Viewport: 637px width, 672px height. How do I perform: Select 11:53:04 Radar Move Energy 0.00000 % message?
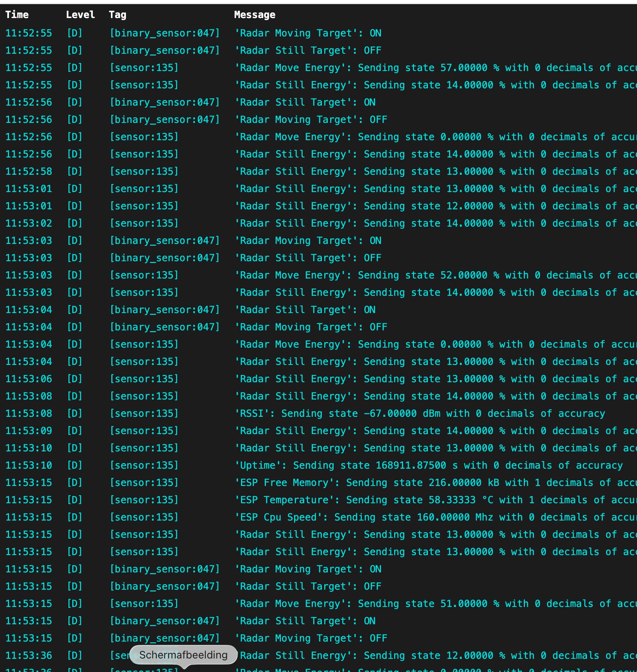coord(435,344)
